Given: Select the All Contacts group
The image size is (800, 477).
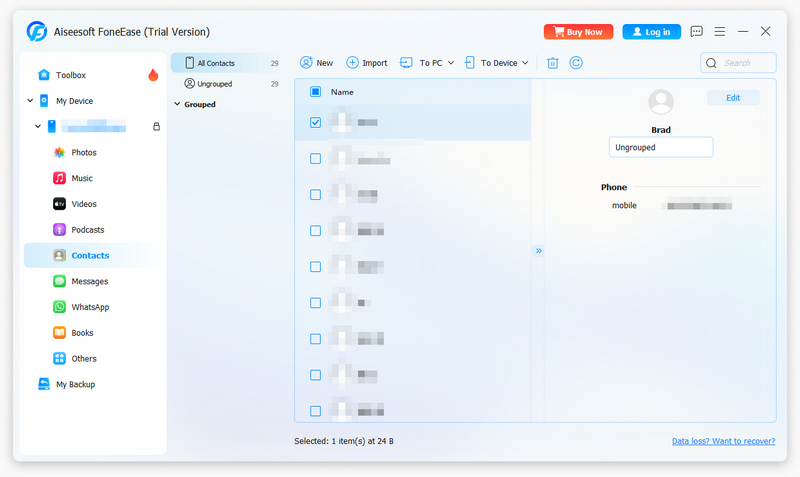Looking at the screenshot, I should click(x=226, y=63).
